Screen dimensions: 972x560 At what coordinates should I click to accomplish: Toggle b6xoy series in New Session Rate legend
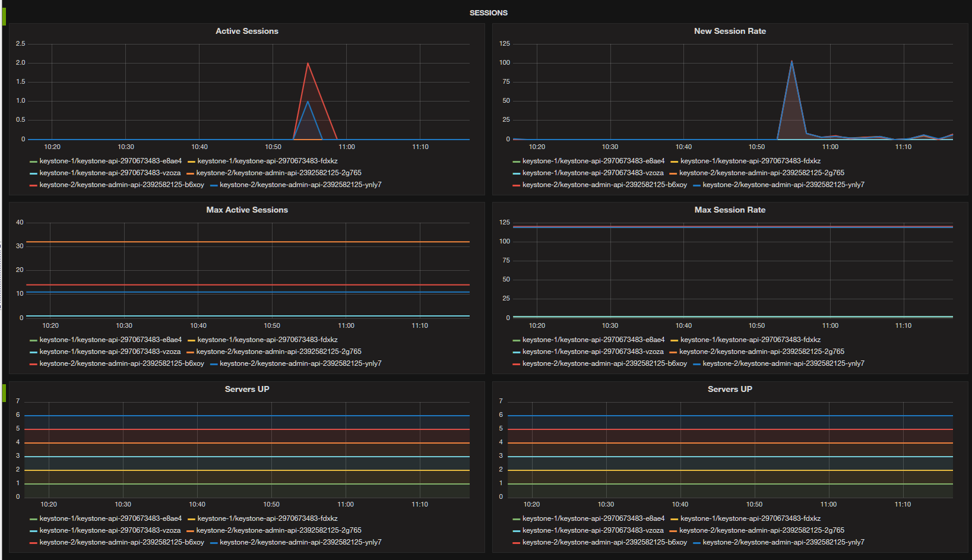click(x=604, y=185)
